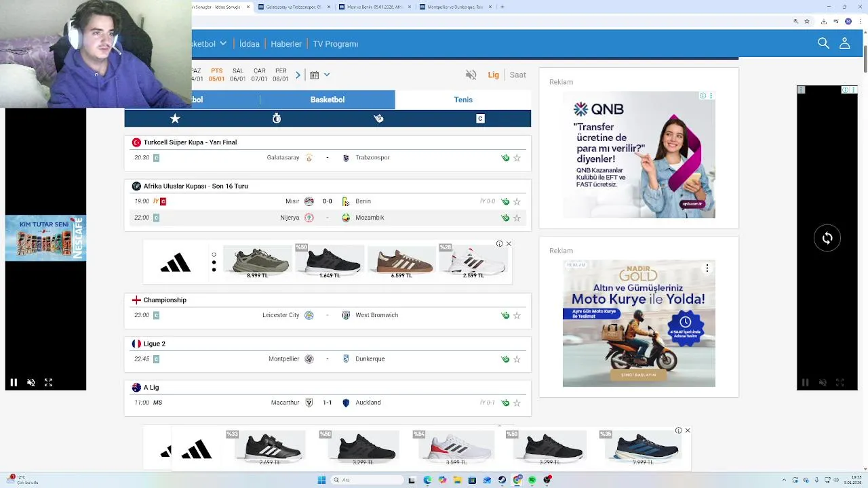Open İddaa odds for Macarthur - Auckland
The width and height of the screenshot is (868, 488).
[x=505, y=403]
